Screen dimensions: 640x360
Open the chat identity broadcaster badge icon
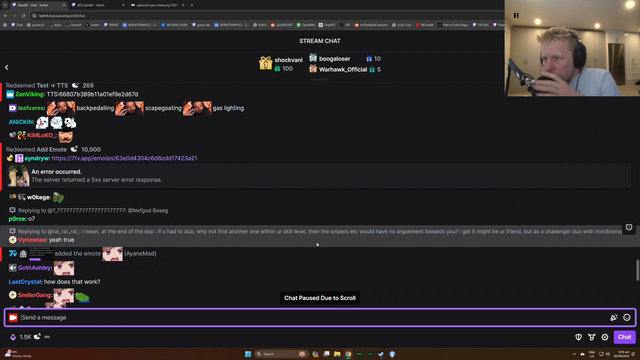tap(13, 318)
